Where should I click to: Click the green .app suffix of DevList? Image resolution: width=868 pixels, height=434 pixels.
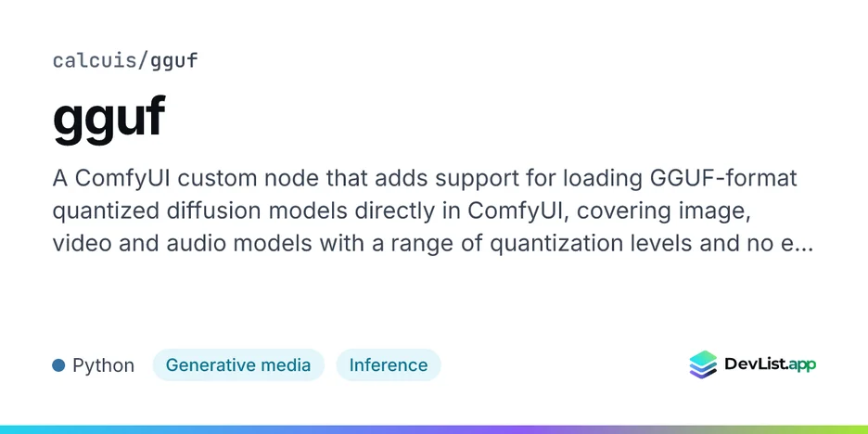(800, 365)
